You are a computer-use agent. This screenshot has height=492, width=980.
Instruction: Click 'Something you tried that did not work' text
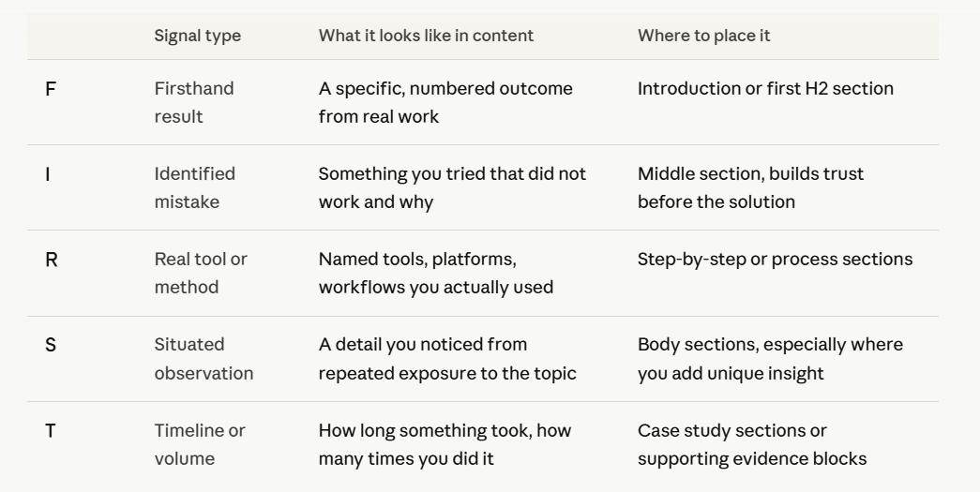point(453,188)
